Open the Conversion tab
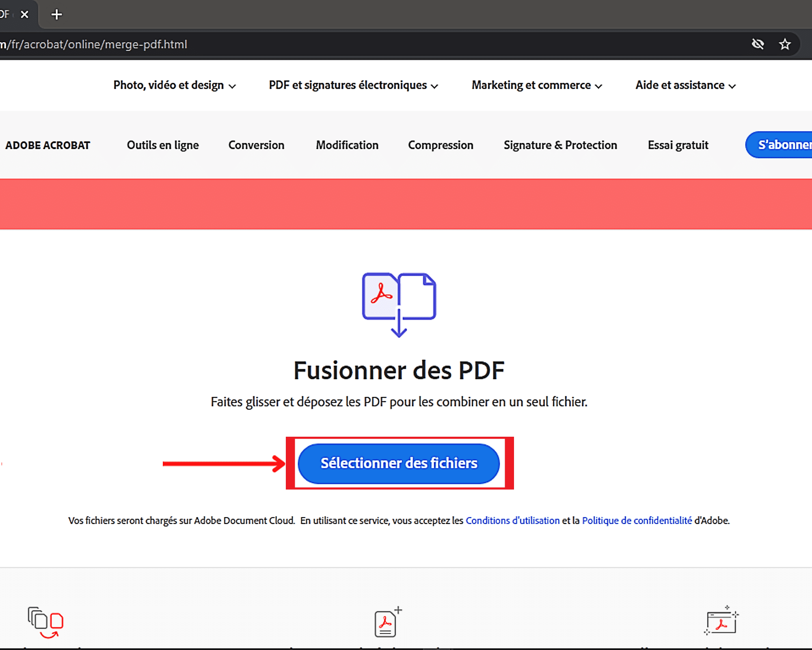The width and height of the screenshot is (812, 650). pyautogui.click(x=256, y=145)
